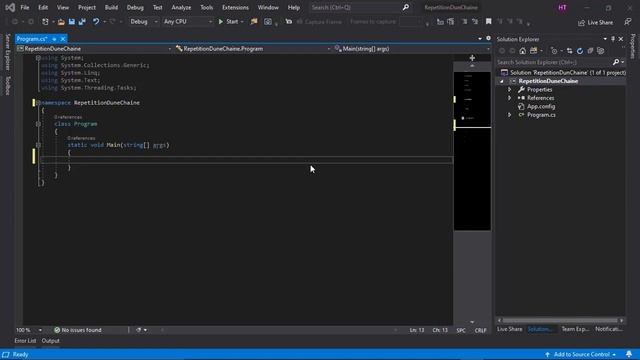Switch to the Output tab
This screenshot has height=360, width=640.
pyautogui.click(x=51, y=341)
